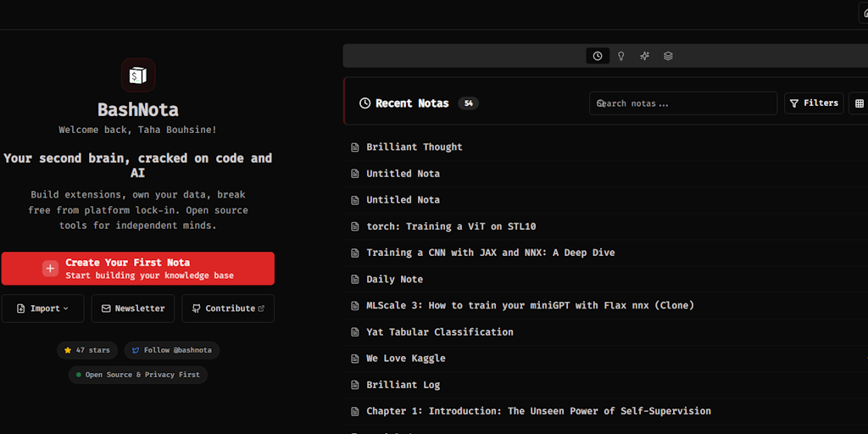Click document icon beside Yat Tabular Classification
Screen dimensions: 868x434
[355, 332]
